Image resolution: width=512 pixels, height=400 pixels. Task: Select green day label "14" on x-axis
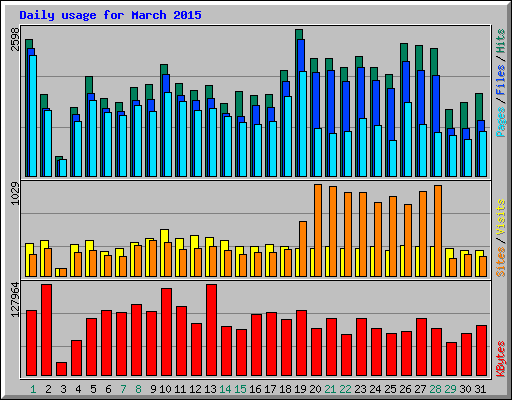pyautogui.click(x=225, y=389)
